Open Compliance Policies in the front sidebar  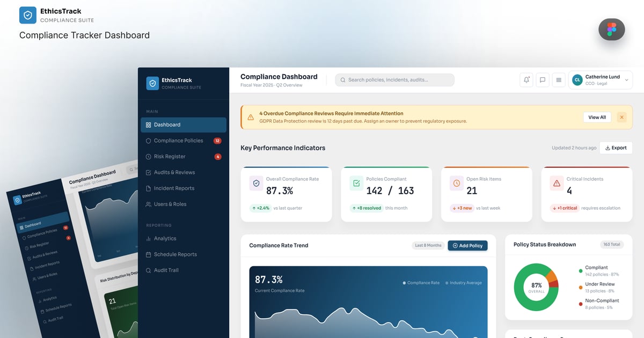(x=184, y=141)
